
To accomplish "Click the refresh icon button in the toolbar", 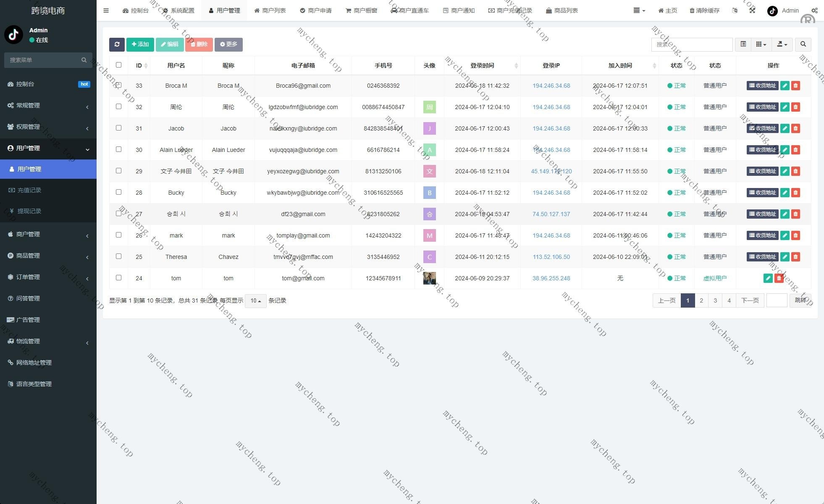I will 117,44.
